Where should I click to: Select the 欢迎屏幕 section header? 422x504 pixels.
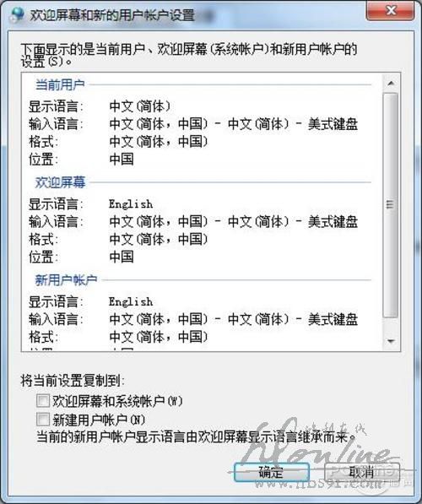(x=60, y=182)
